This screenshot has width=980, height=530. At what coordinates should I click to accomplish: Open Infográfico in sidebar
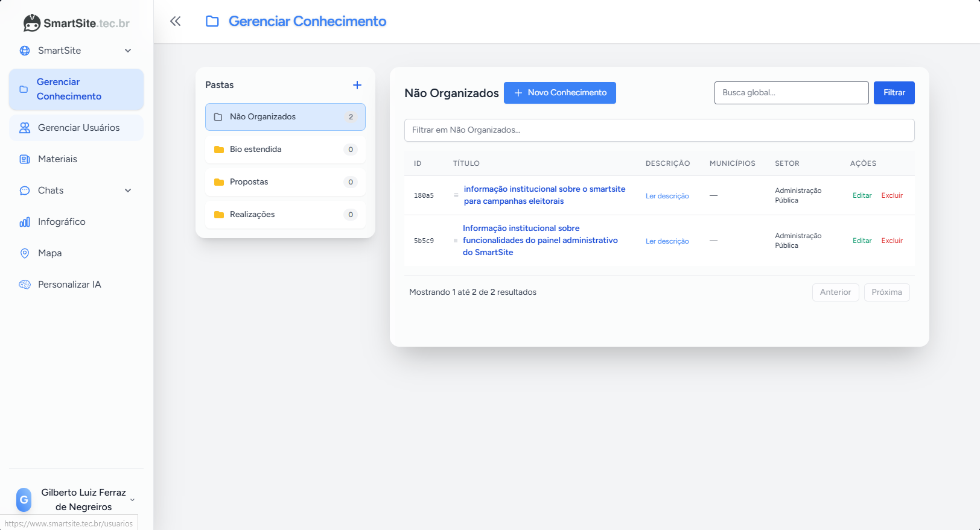point(76,222)
